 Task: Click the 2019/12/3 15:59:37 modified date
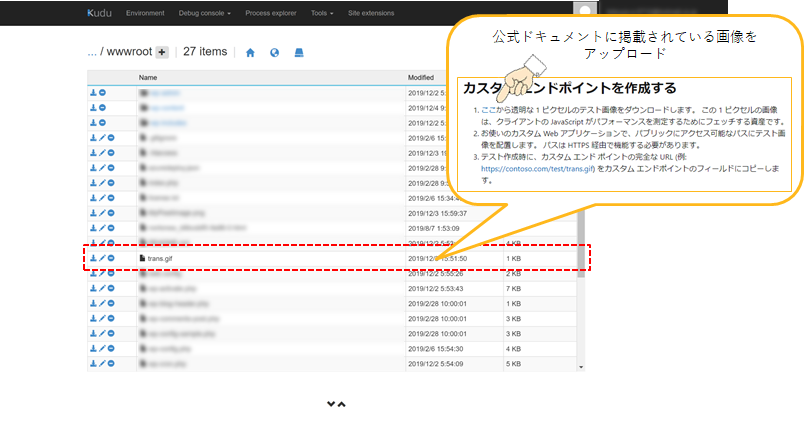437,213
